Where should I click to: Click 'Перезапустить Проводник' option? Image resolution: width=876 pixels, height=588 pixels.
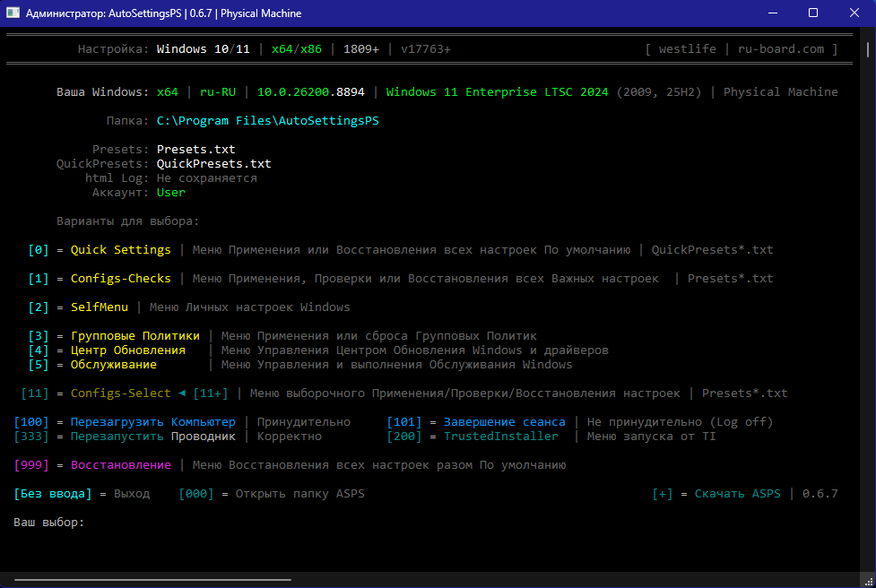click(x=153, y=437)
